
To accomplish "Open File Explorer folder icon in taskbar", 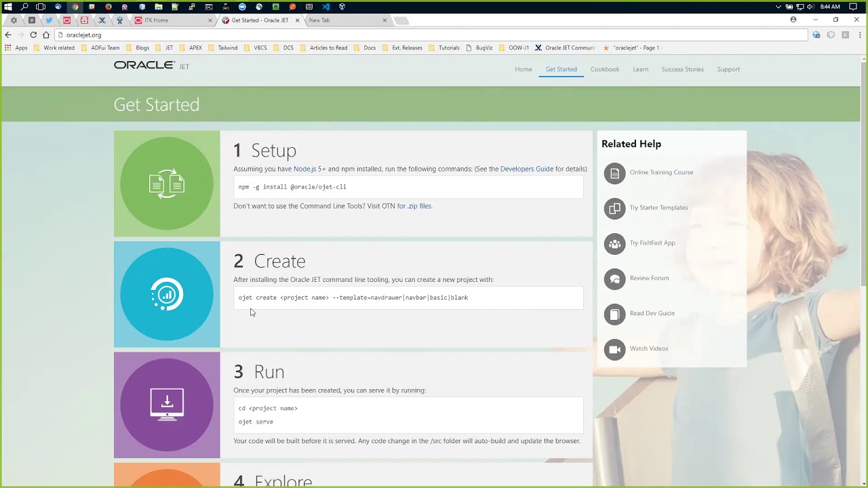I will click(158, 7).
